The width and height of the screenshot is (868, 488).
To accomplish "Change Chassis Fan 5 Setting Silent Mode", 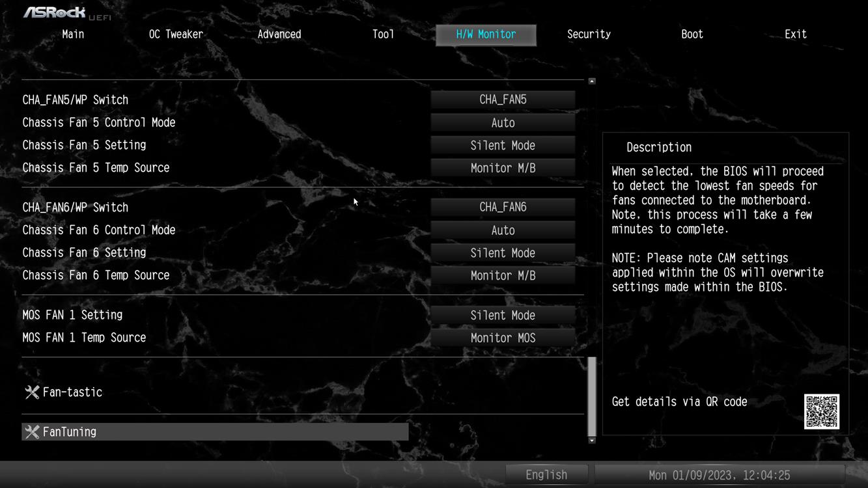I will [x=503, y=146].
